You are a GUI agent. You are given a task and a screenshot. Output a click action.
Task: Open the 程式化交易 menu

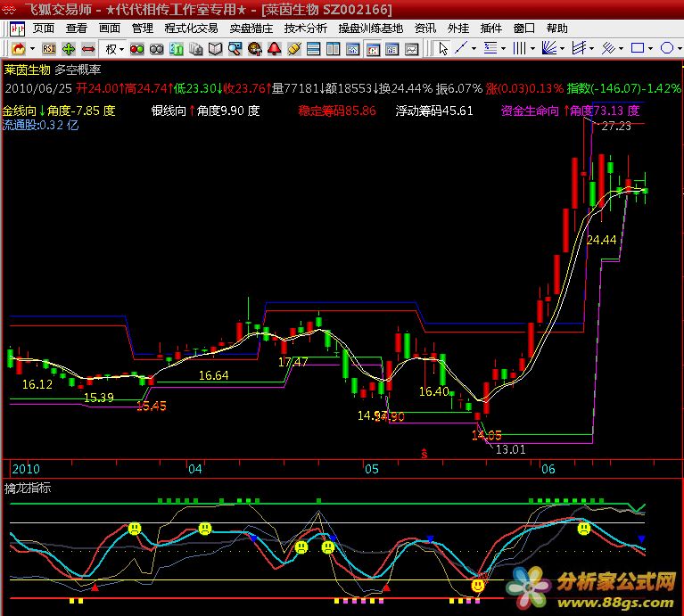tap(191, 29)
